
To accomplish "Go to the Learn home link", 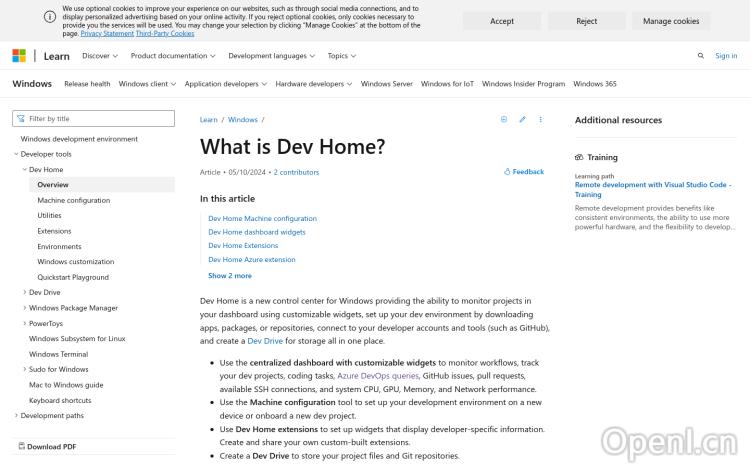I will tap(56, 56).
